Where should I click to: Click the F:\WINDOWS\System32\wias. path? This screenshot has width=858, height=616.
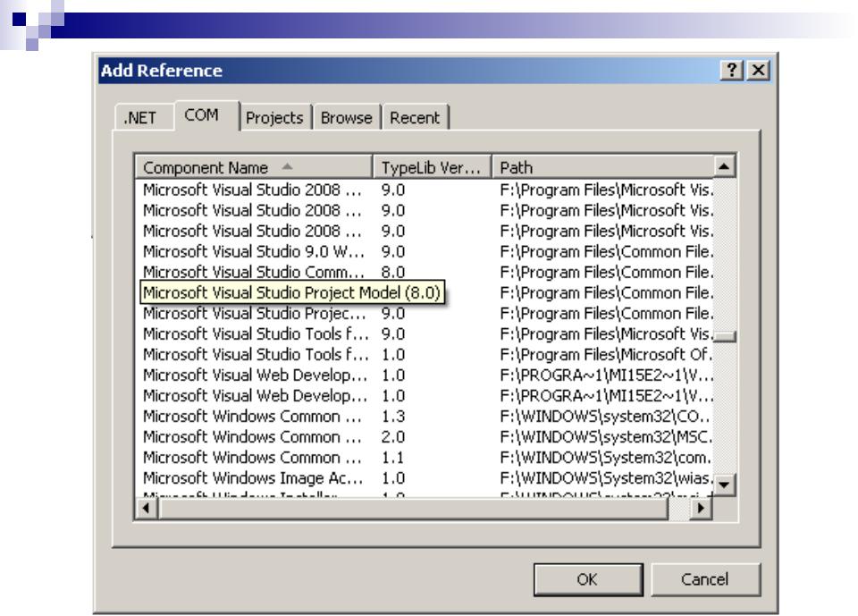point(605,478)
